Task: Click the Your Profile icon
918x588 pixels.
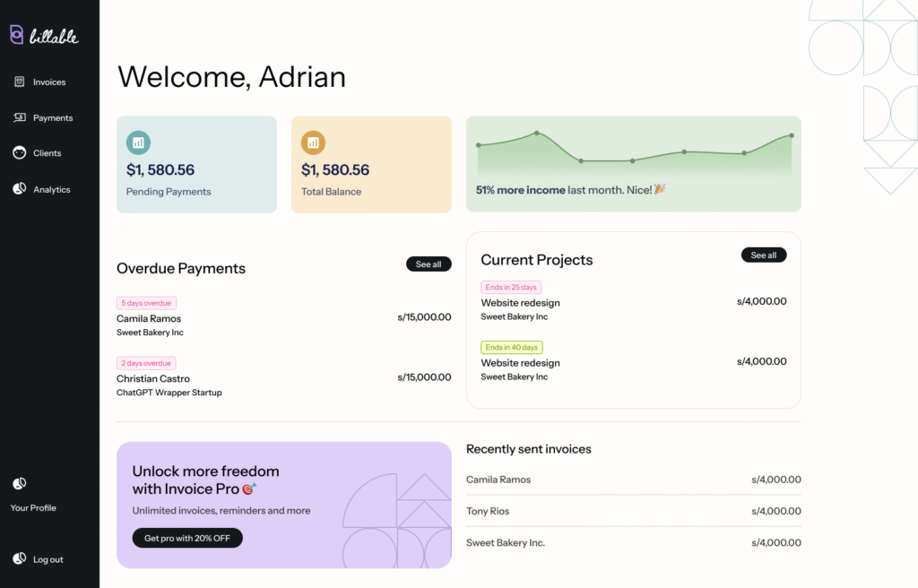Action: tap(19, 484)
